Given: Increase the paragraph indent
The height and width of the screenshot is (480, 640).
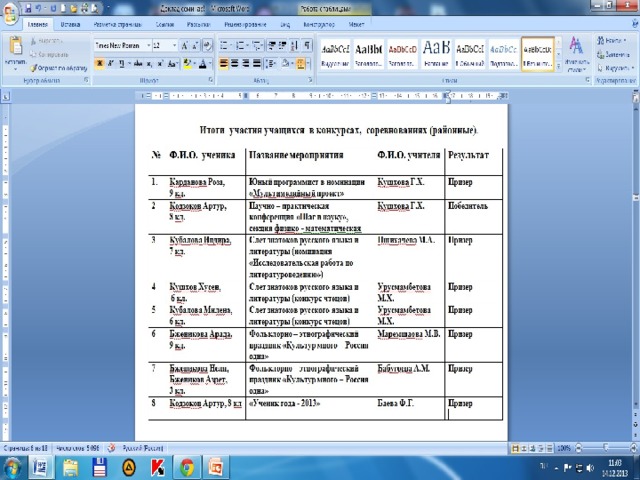Looking at the screenshot, I should [282, 45].
